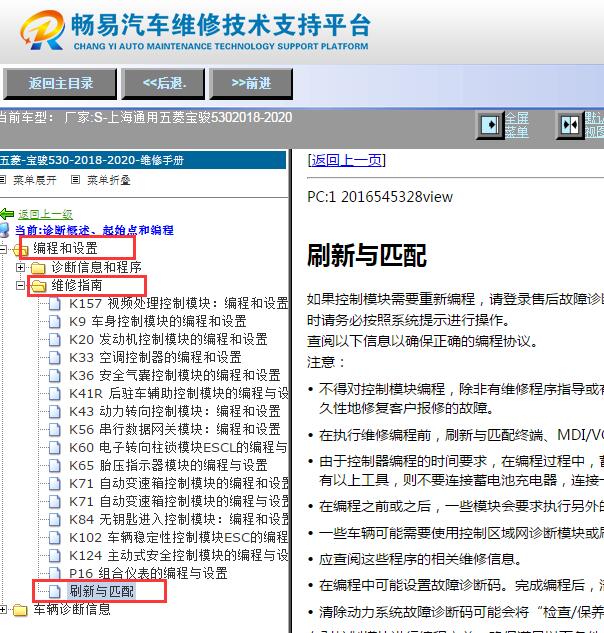Open K9 车身控制模块的编程和设置
The height and width of the screenshot is (633, 604).
(x=158, y=322)
